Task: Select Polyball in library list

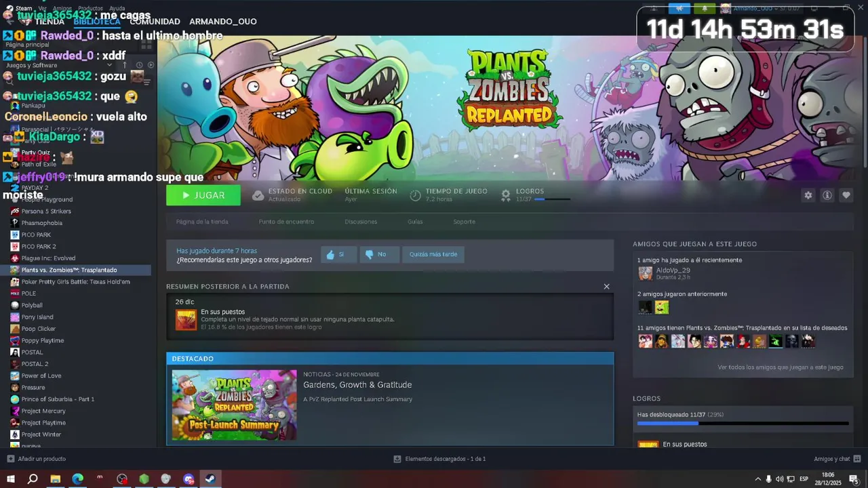Action: (x=32, y=306)
